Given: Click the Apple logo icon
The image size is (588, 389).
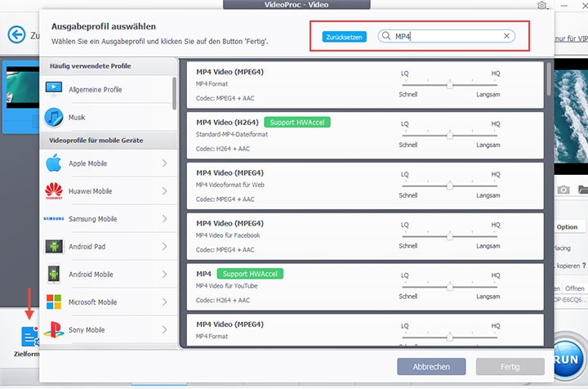Looking at the screenshot, I should 54,163.
